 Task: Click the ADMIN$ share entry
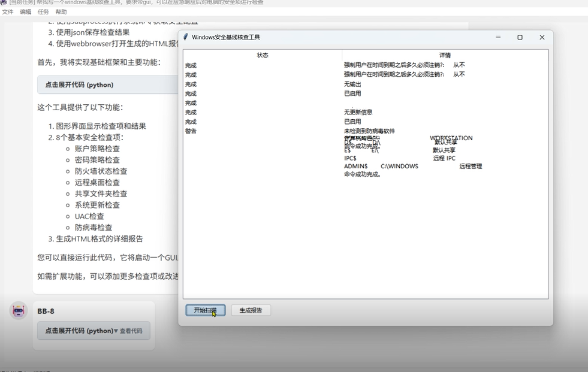point(356,166)
